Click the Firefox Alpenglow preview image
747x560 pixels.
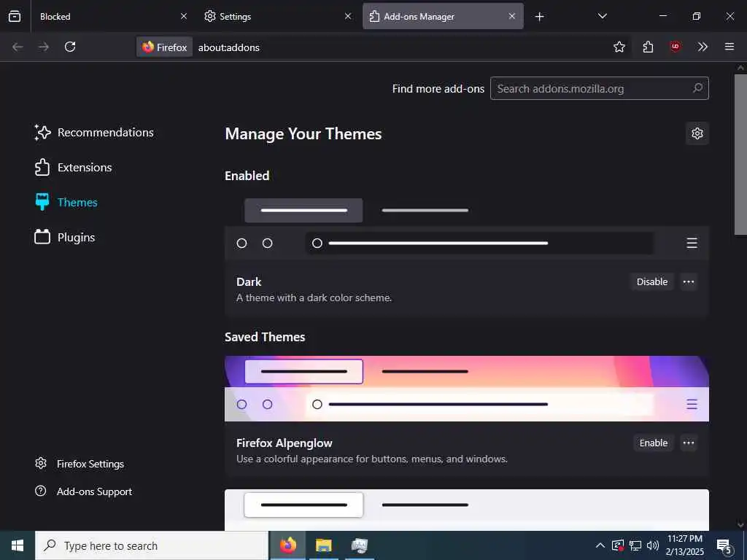click(467, 389)
